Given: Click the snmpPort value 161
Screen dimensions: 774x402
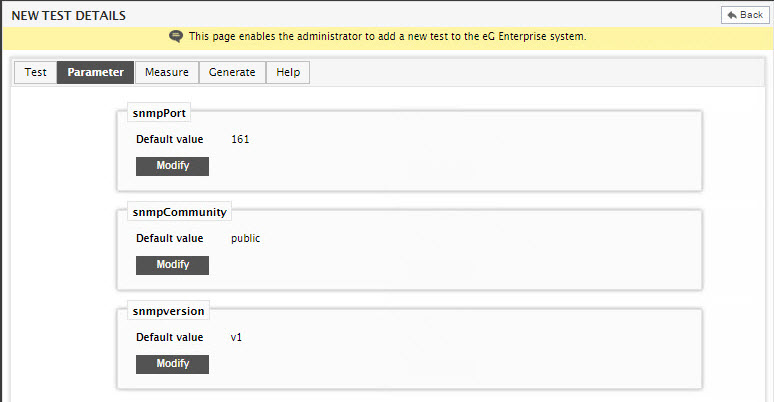Looking at the screenshot, I should point(240,139).
